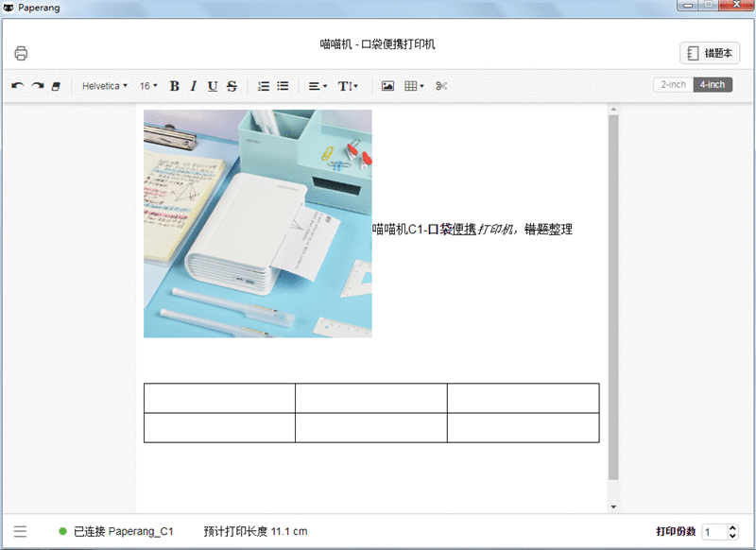Open the font family dropdown Helvetica

click(x=105, y=86)
